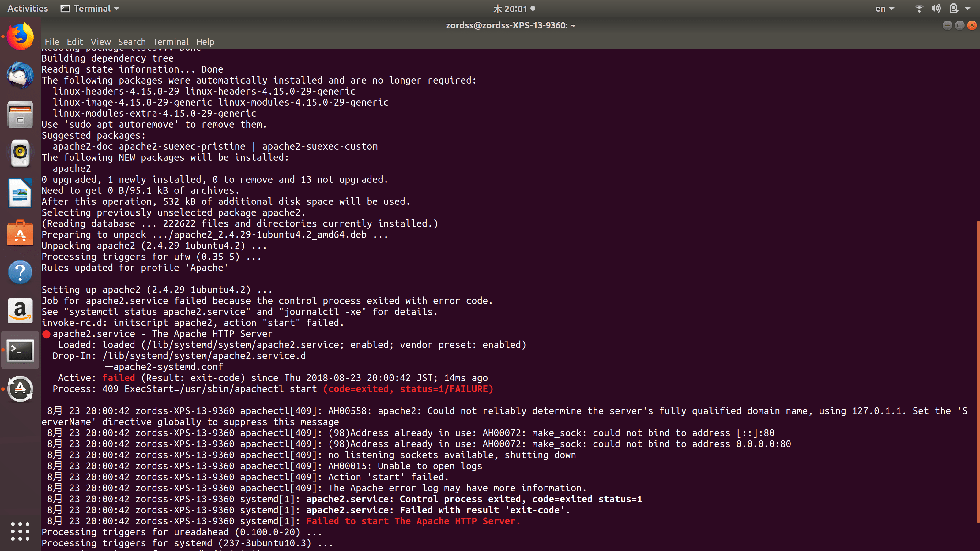Open the Help question mark icon
The height and width of the screenshot is (551, 980).
20,272
